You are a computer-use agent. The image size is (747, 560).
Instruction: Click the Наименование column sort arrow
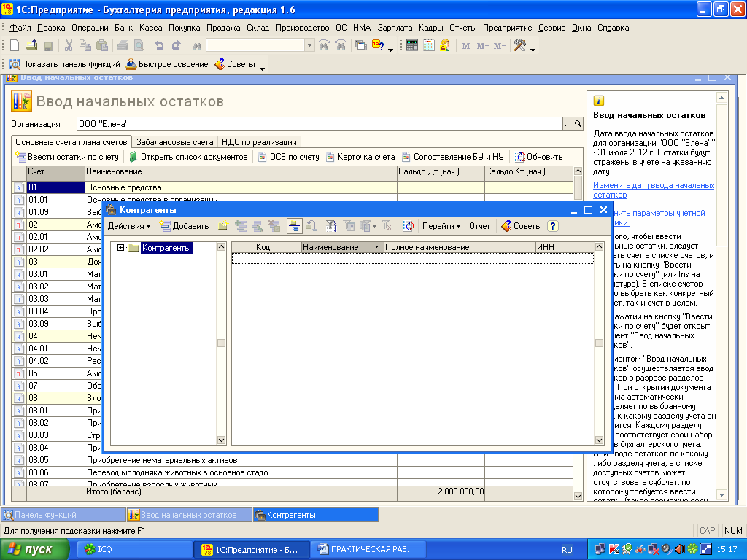click(x=376, y=247)
